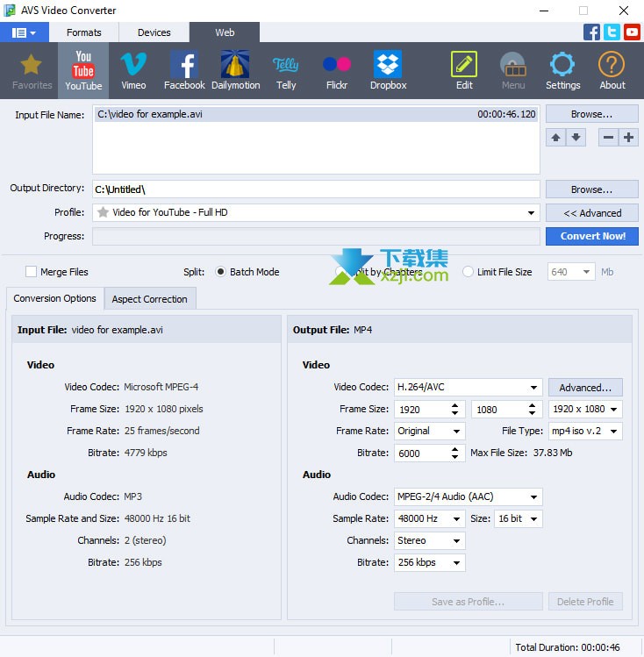Viewport: 644px width, 657px height.
Task: Choose the Facebook web preset
Action: (184, 71)
